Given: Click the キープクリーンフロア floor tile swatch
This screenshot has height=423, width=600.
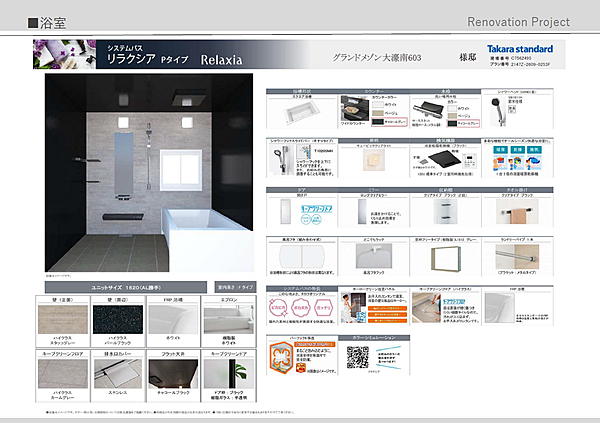Looking at the screenshot, I should [x=63, y=374].
